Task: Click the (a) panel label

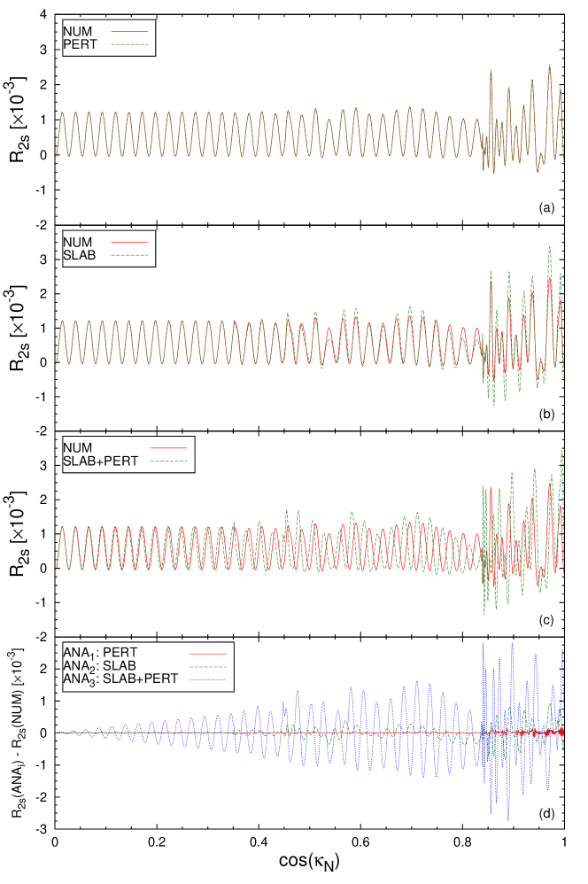Action: [546, 208]
